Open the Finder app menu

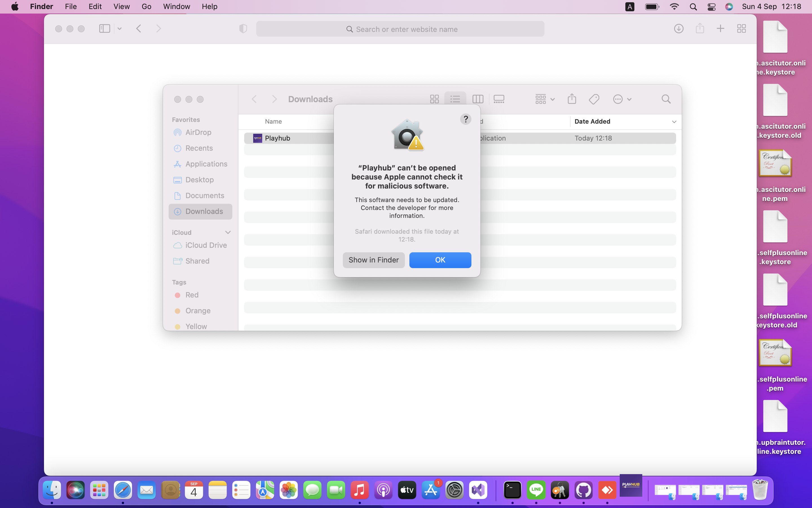point(42,6)
